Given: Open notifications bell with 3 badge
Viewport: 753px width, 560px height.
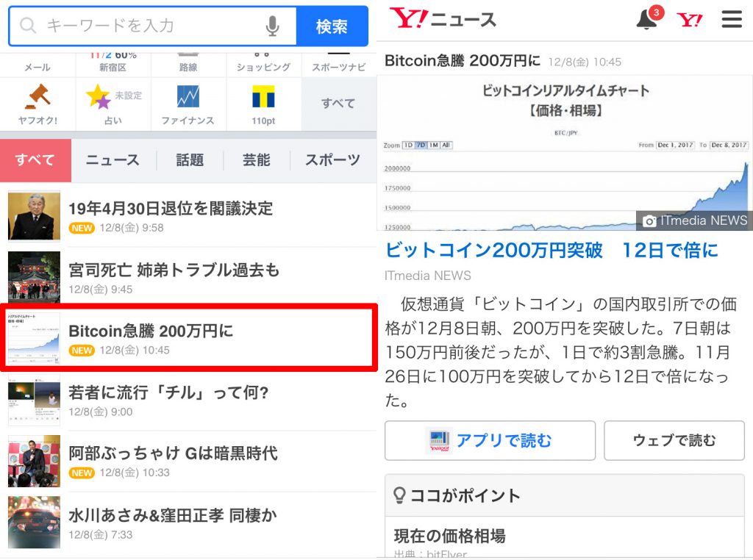Looking at the screenshot, I should pos(649,18).
